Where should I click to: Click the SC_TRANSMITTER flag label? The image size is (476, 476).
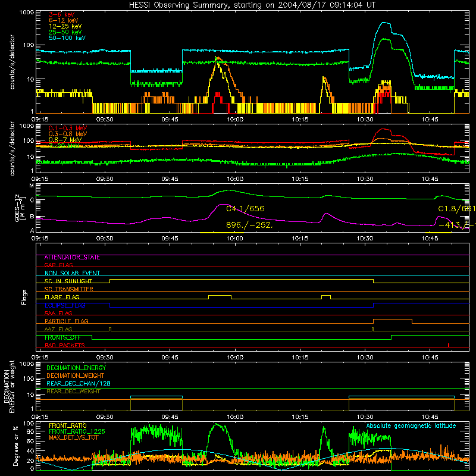coord(68,289)
